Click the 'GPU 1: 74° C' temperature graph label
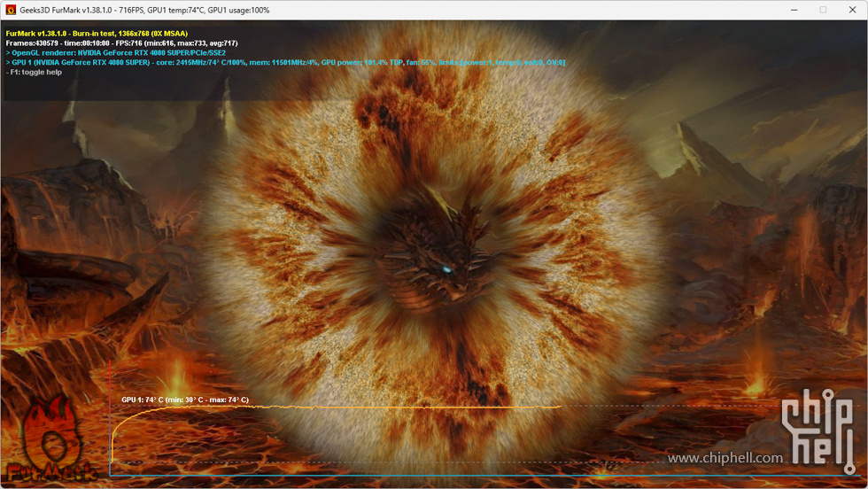Viewport: 868px width, 489px height. pyautogui.click(x=185, y=400)
